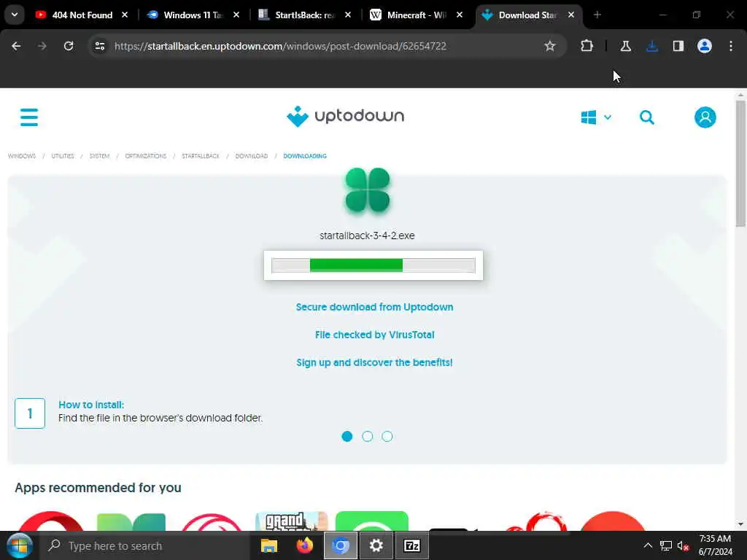
Task: Select the third install-step carousel dot
Action: (x=387, y=436)
